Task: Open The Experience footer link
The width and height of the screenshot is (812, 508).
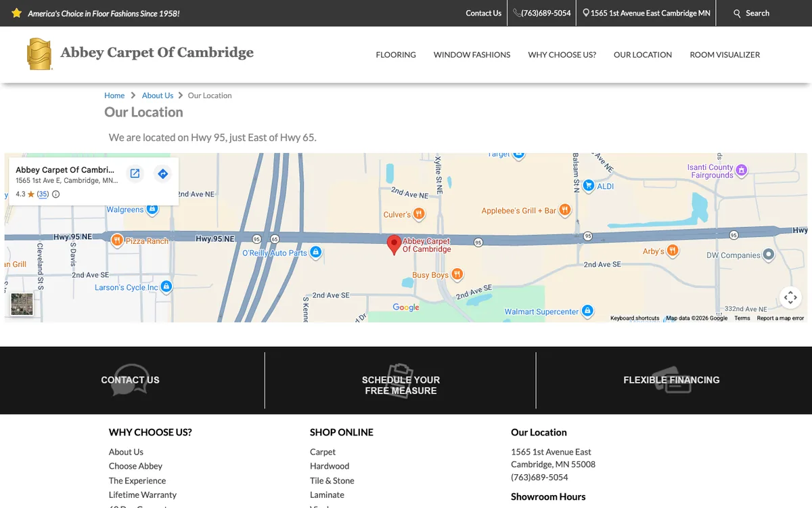Action: 137,480
